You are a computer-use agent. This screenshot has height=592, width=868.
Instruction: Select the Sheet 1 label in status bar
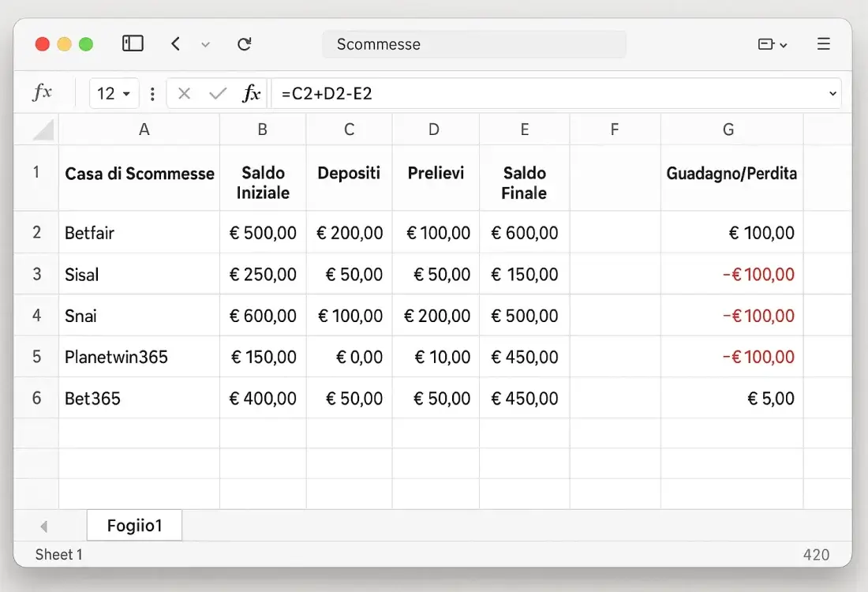tap(58, 554)
